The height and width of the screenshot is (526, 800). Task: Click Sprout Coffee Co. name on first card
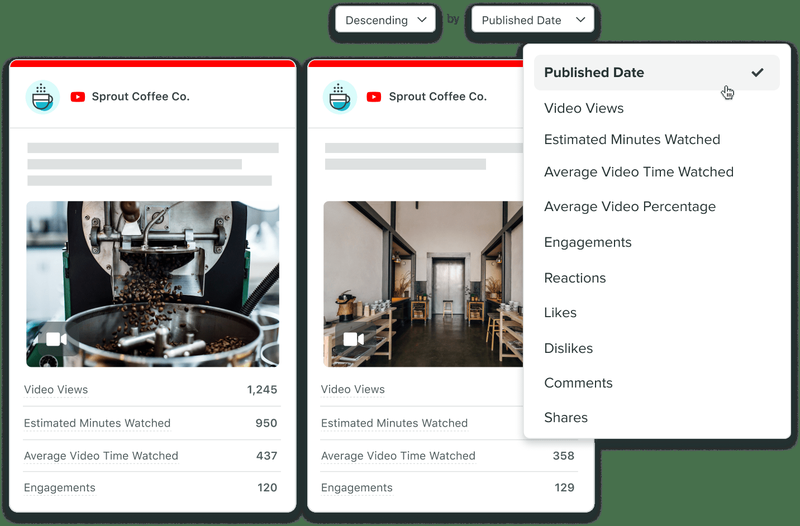(141, 97)
